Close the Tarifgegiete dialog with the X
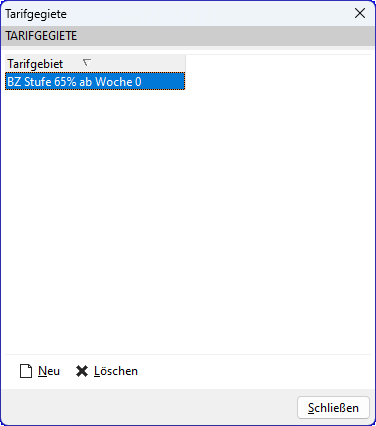The height and width of the screenshot is (426, 376). point(360,13)
